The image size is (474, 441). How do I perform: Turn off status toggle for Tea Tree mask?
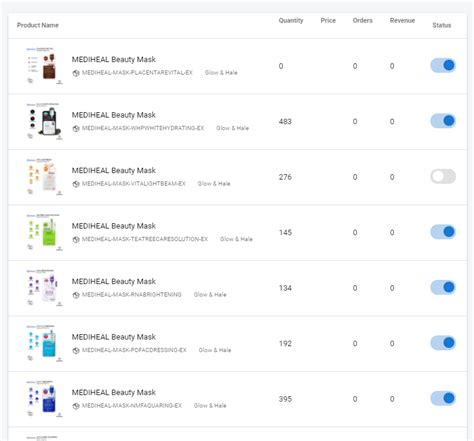pyautogui.click(x=443, y=232)
